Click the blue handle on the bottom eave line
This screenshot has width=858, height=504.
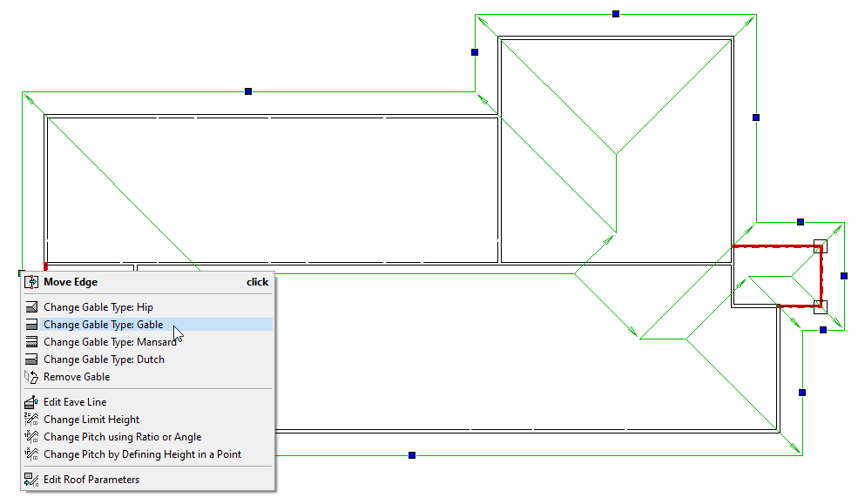point(412,455)
